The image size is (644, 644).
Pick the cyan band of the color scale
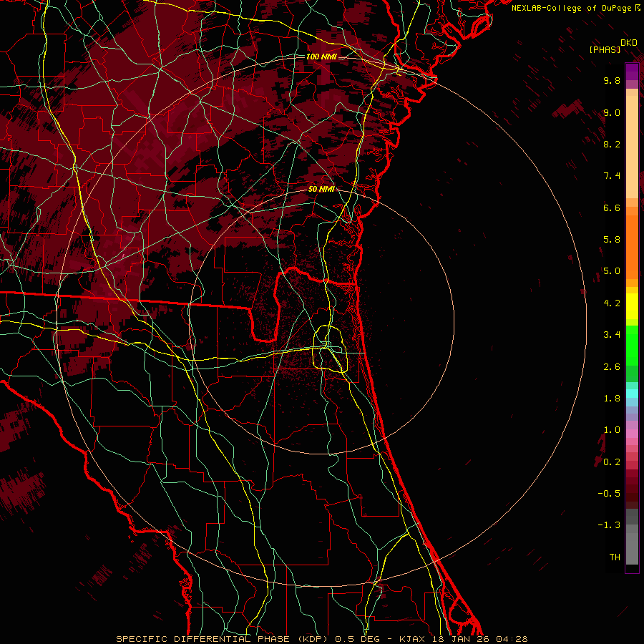(632, 393)
